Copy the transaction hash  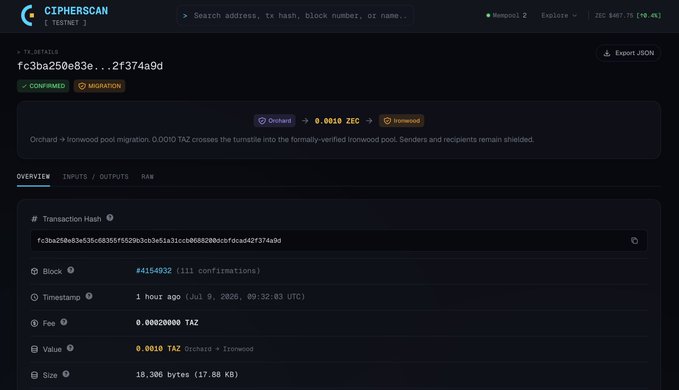coord(634,241)
